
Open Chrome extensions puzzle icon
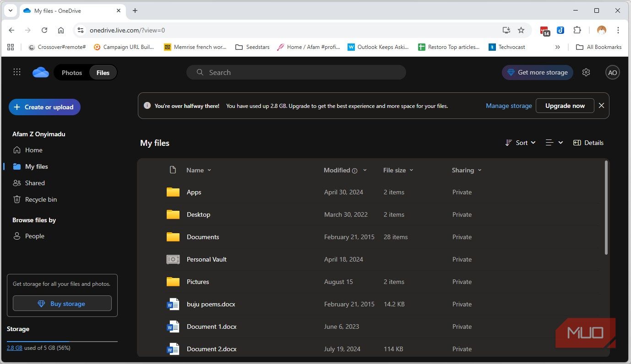[577, 30]
